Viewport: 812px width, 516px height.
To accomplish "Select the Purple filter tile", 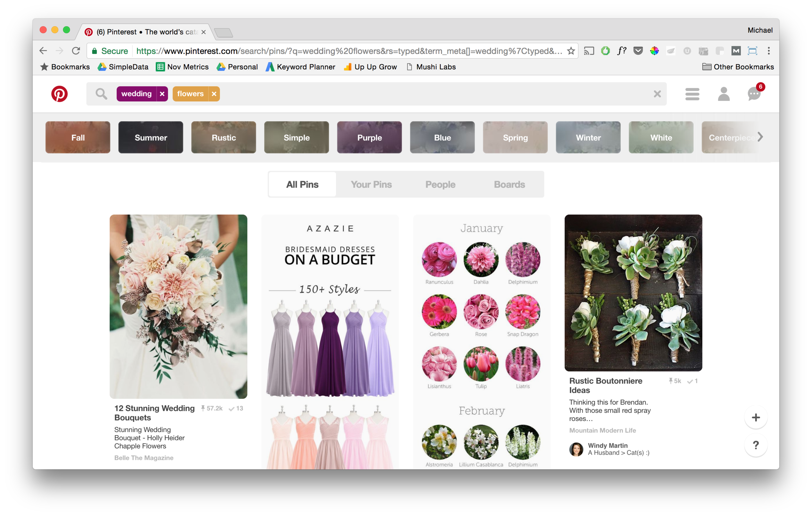I will (x=370, y=137).
